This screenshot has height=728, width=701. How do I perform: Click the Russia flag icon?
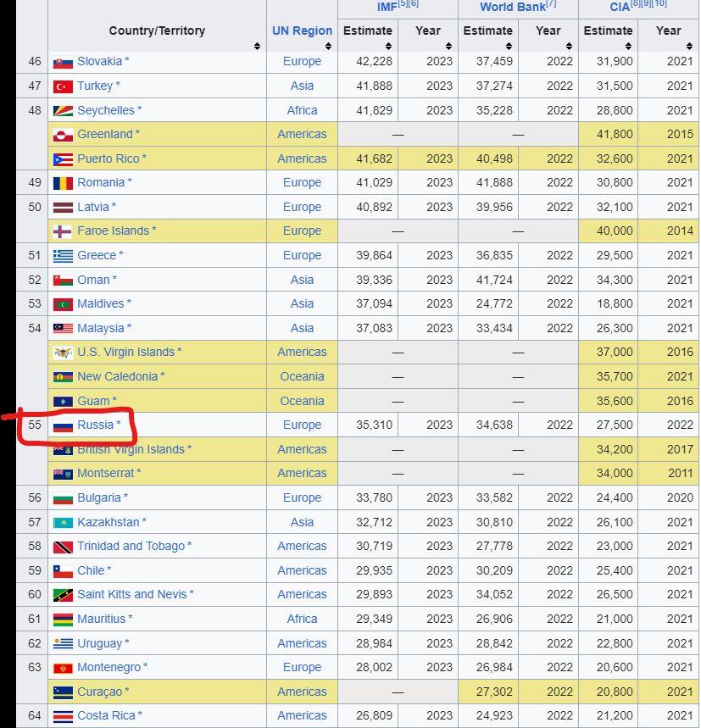coord(63,425)
